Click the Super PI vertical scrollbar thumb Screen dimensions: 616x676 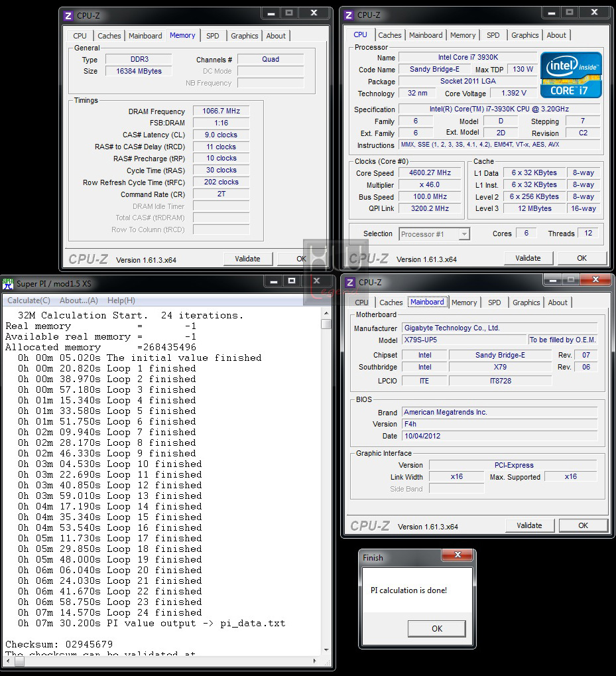tap(326, 324)
